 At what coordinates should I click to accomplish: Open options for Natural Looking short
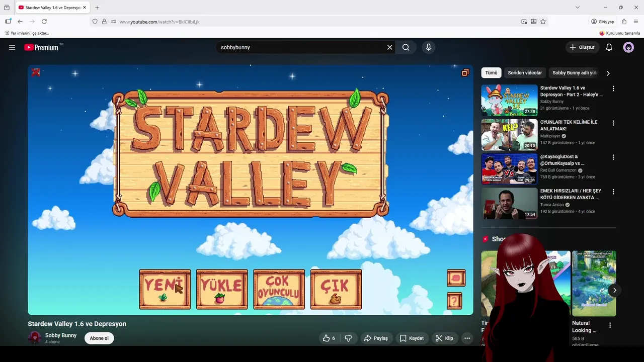[610, 325]
